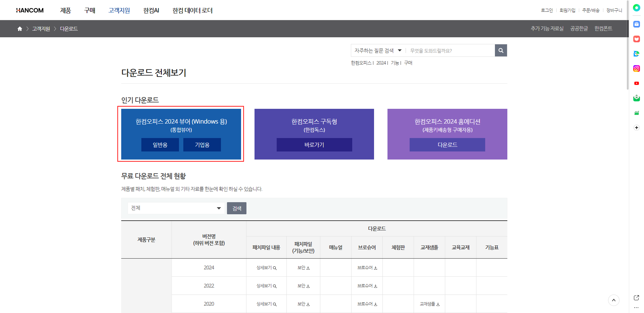This screenshot has width=644, height=313.
Task: View 2022 patch details 상세보기
Action: [x=266, y=286]
